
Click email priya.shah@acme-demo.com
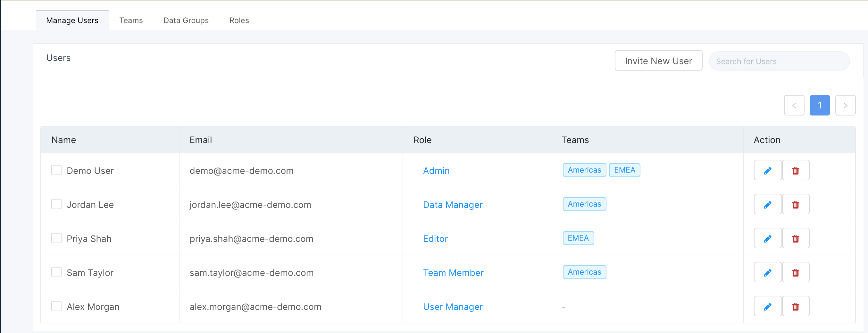pos(251,239)
